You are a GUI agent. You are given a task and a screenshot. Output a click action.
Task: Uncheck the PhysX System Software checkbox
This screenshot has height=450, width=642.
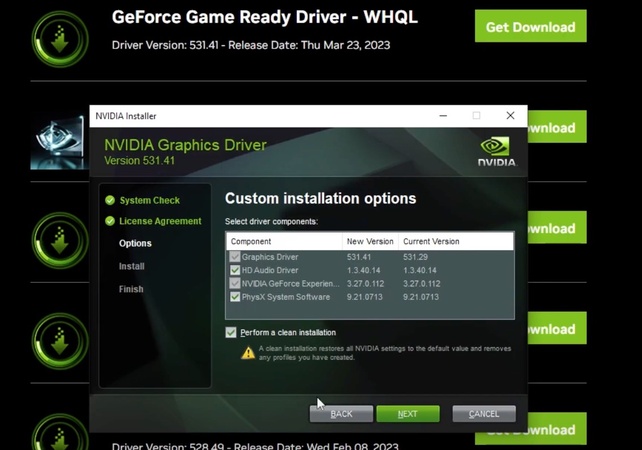click(x=235, y=297)
